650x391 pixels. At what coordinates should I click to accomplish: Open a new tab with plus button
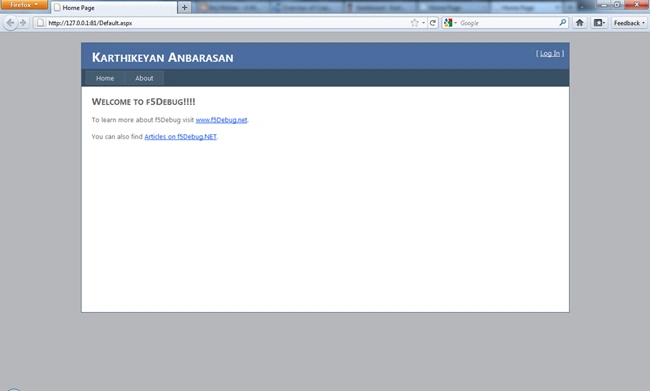[x=184, y=7]
